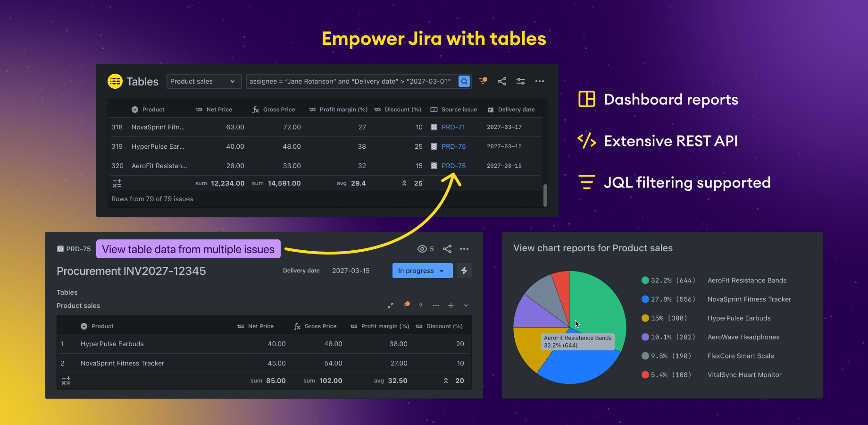Open PRD-75 link in row 319
This screenshot has width=868, height=425.
click(454, 146)
